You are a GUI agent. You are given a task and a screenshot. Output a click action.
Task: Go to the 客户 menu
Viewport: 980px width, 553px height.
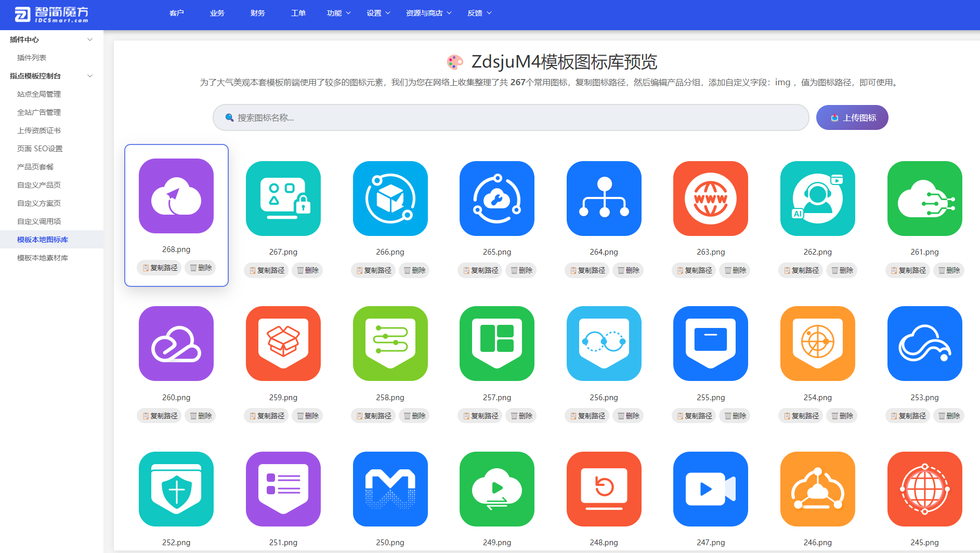pyautogui.click(x=177, y=13)
